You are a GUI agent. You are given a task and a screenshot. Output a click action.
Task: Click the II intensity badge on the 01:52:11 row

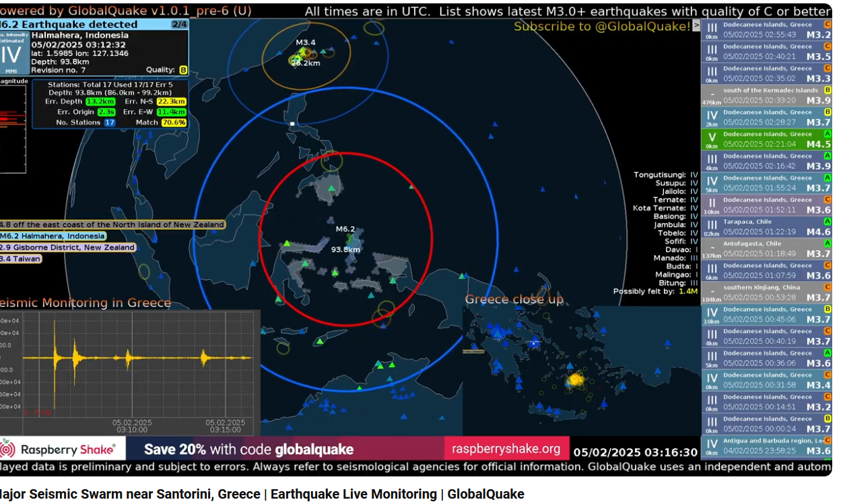click(x=712, y=205)
